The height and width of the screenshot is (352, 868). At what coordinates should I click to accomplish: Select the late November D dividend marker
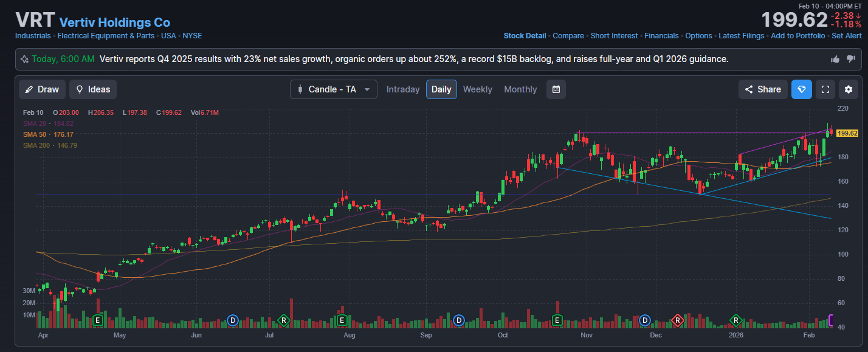[644, 320]
